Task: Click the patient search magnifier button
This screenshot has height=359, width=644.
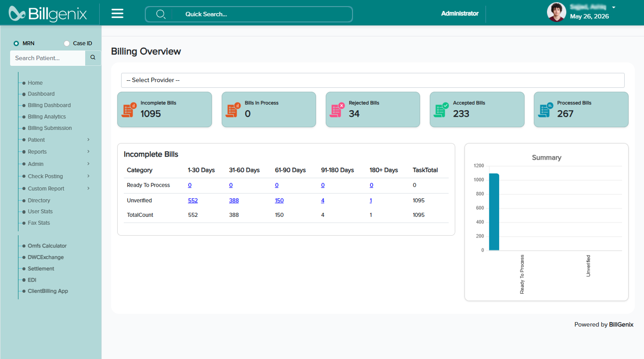Action: (x=93, y=58)
